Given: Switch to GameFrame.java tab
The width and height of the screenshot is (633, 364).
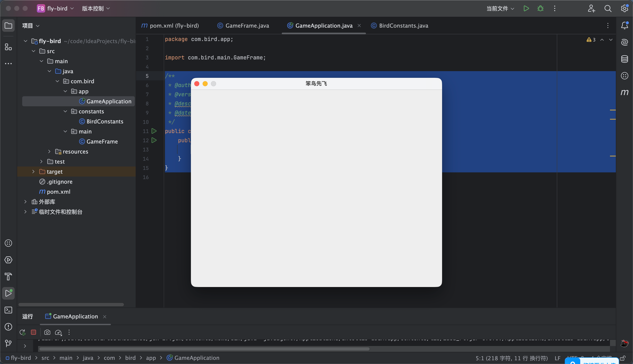Looking at the screenshot, I should click(x=243, y=26).
